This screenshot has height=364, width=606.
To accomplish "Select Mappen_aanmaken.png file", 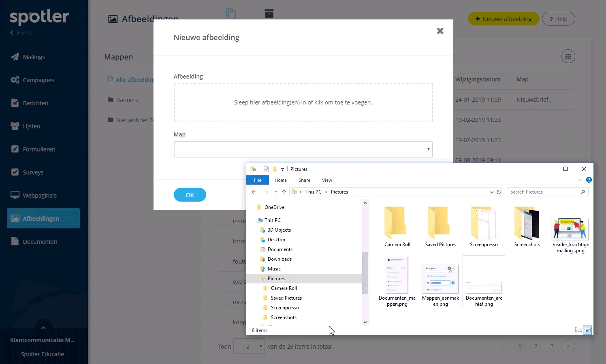I will 440,279.
